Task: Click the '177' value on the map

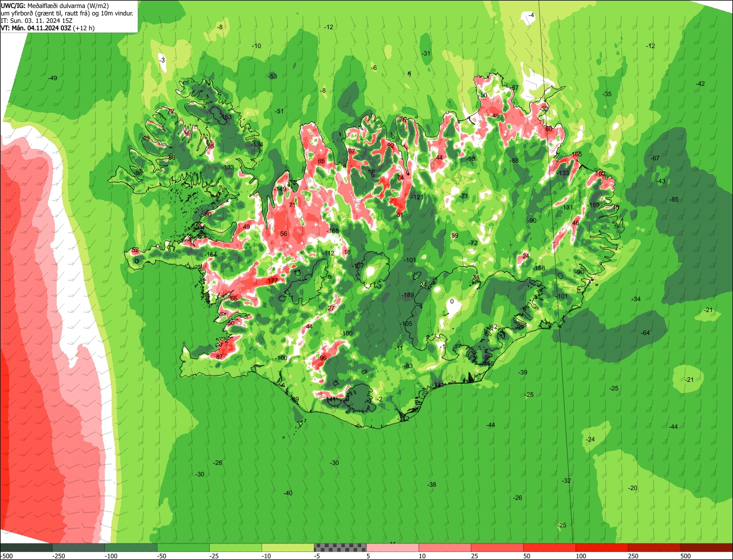Action: 273,281
